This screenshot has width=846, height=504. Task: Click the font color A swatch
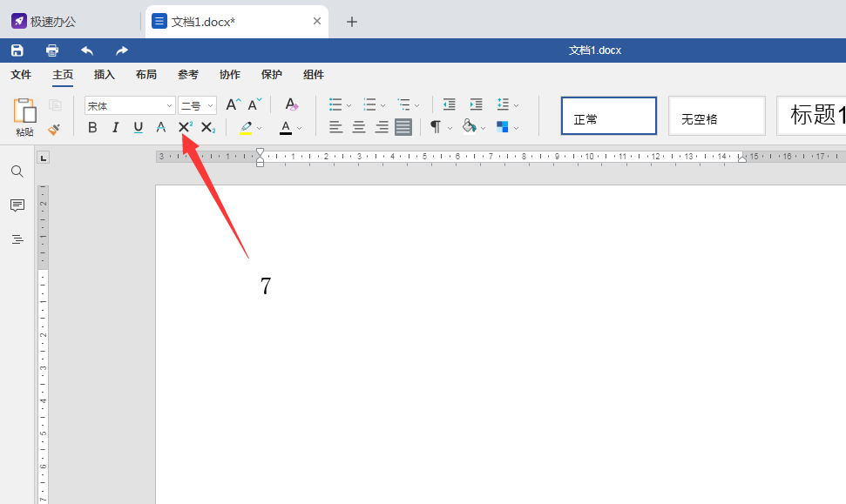[x=286, y=128]
